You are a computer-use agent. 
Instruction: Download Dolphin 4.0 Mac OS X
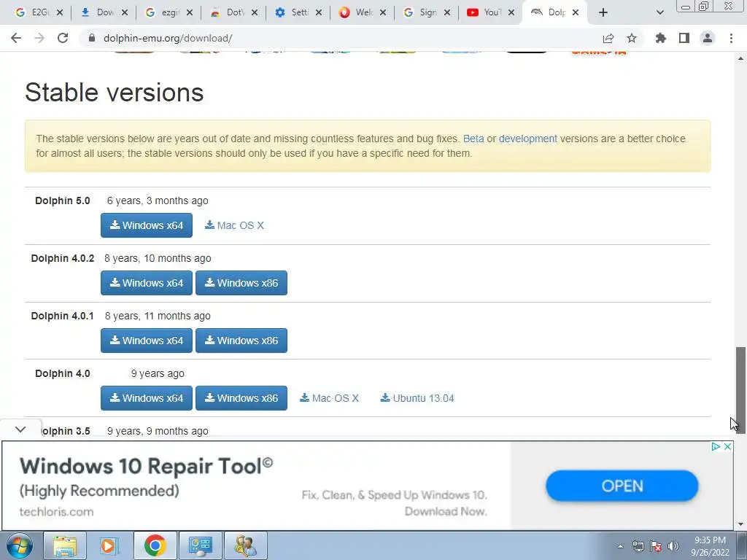click(329, 398)
